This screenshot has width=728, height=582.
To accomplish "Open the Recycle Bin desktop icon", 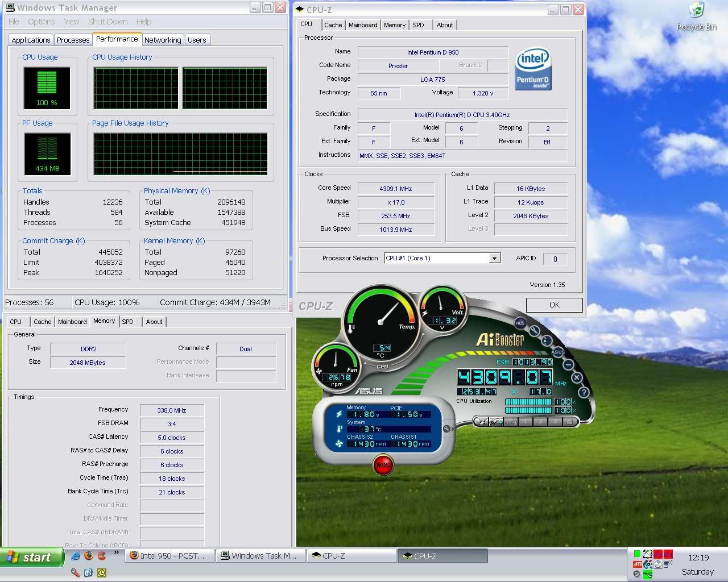I will click(696, 16).
